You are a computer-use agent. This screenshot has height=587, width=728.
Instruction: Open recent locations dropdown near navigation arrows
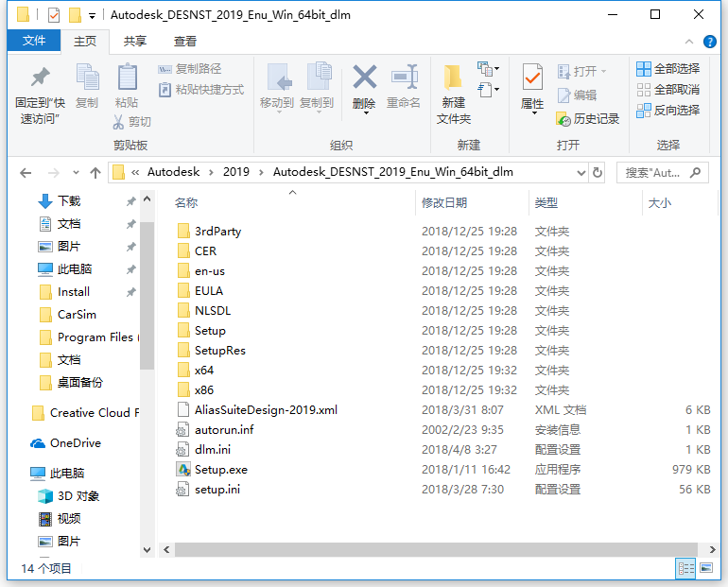(x=77, y=173)
